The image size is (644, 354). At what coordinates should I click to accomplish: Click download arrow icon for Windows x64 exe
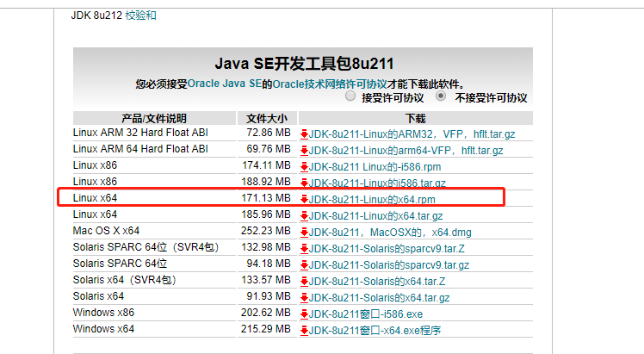pyautogui.click(x=304, y=331)
